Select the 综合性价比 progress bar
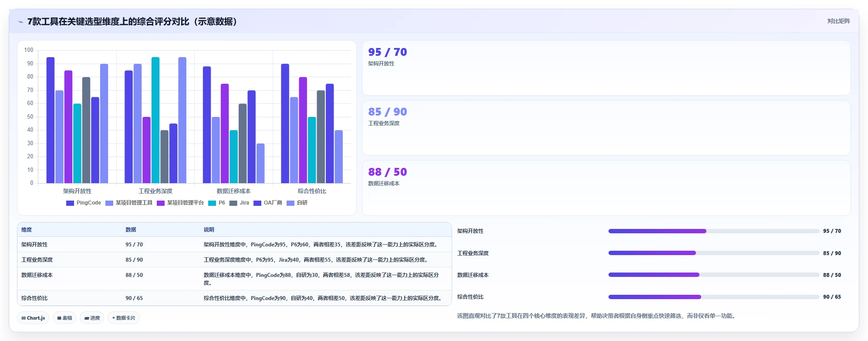868x341 pixels. click(714, 297)
